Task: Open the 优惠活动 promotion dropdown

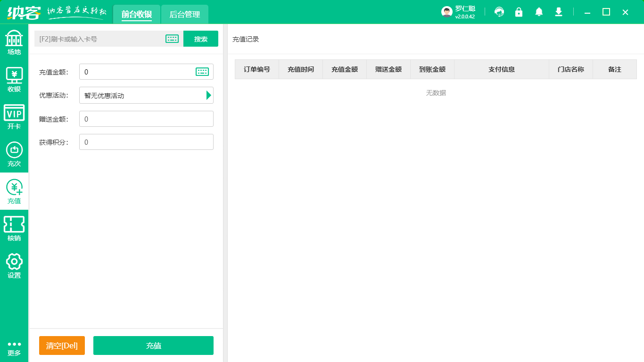Action: pos(208,95)
